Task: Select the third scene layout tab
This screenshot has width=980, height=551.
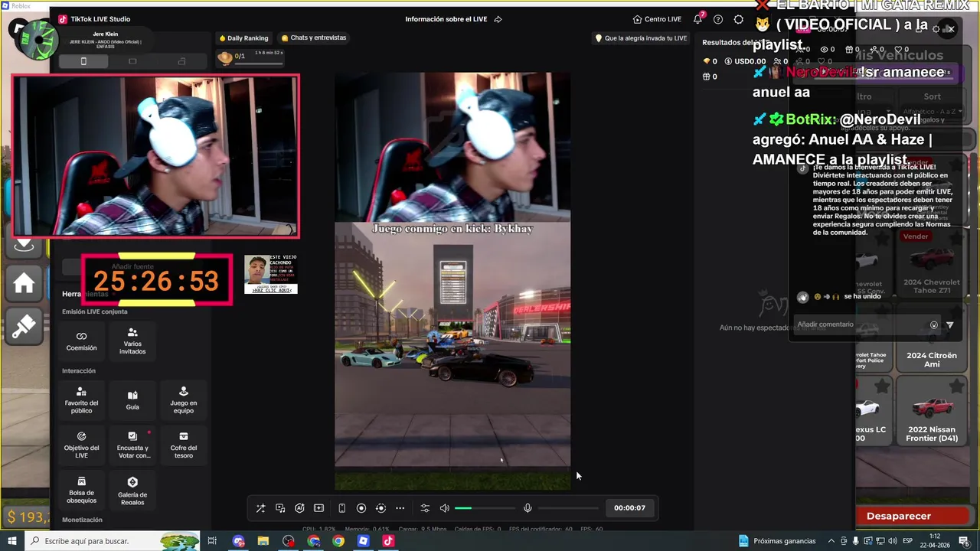Action: click(181, 61)
